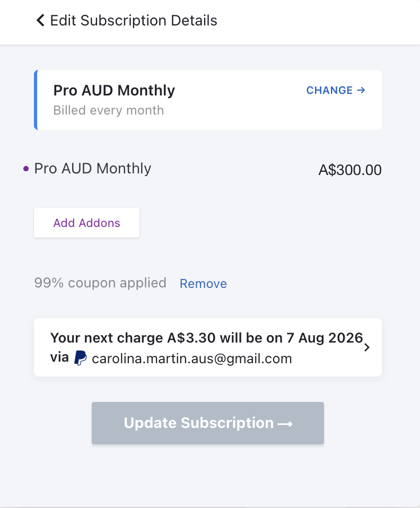420x508 pixels.
Task: Open the next charge A$3.30 card
Action: coord(208,347)
